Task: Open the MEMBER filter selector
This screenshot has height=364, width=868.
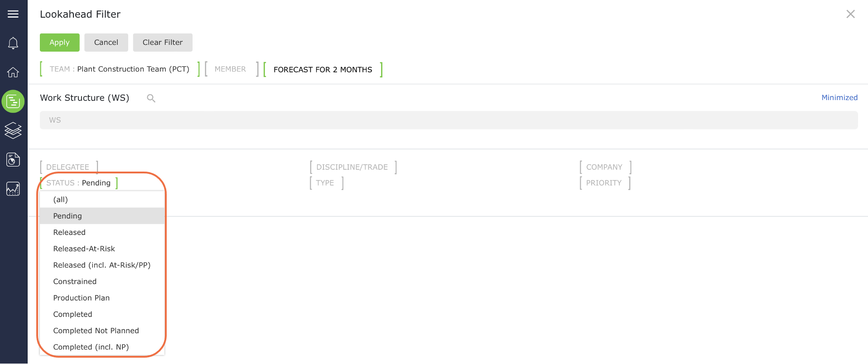Action: click(x=231, y=69)
